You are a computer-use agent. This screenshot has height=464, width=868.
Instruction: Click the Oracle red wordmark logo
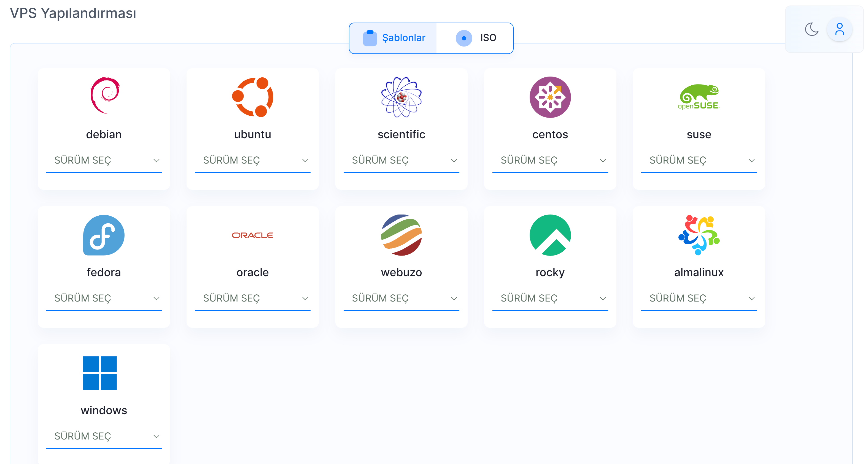coord(252,235)
